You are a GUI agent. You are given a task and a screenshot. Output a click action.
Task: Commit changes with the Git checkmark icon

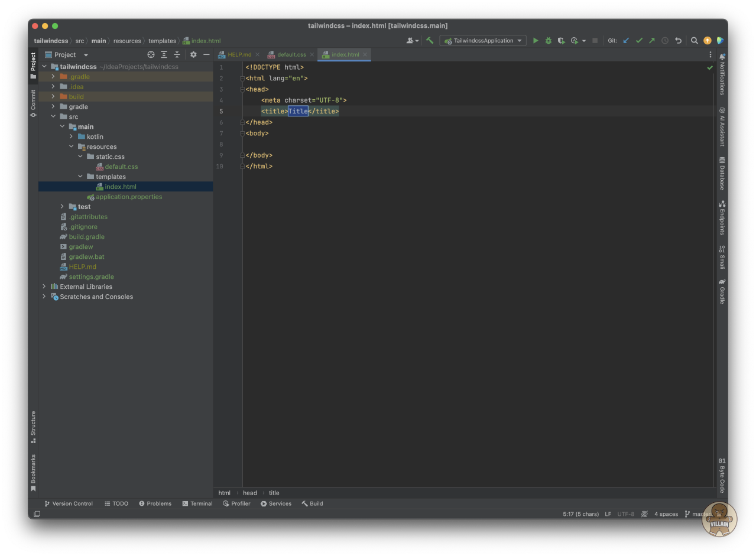pyautogui.click(x=639, y=41)
